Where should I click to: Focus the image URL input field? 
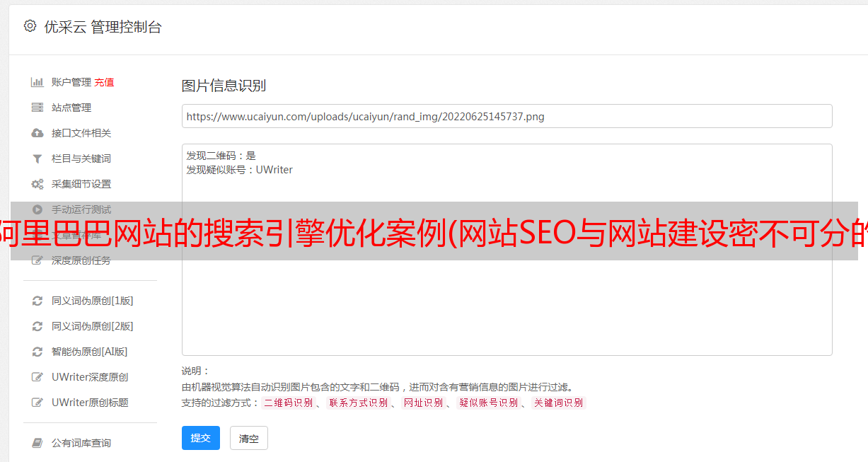tap(507, 116)
